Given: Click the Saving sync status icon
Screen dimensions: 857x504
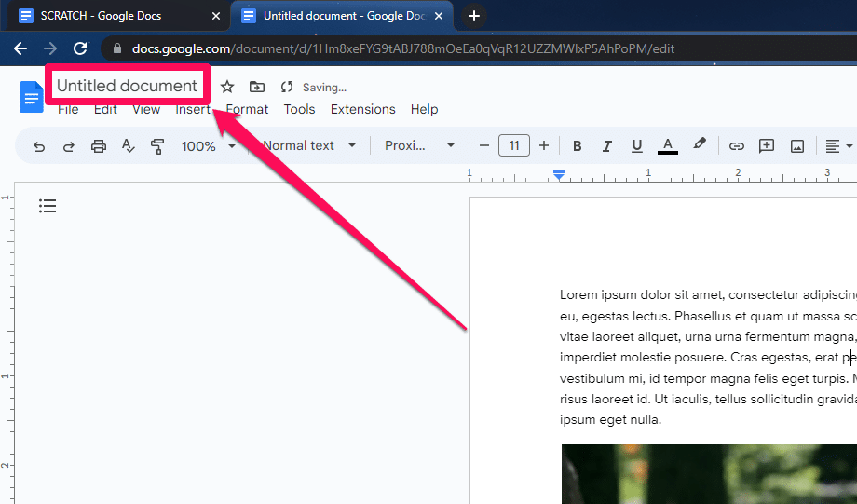Looking at the screenshot, I should tap(287, 87).
